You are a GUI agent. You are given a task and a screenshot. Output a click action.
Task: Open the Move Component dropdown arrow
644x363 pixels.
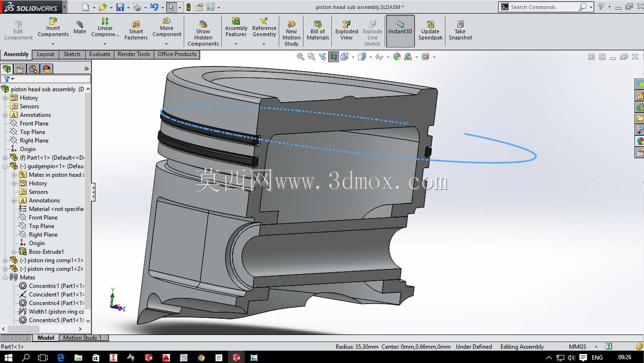point(166,44)
